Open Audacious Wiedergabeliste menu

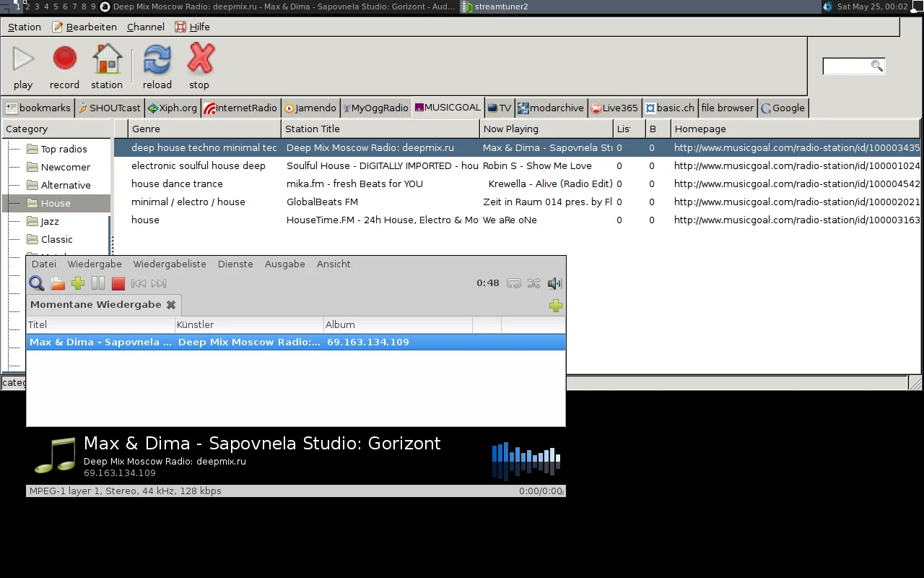tap(170, 264)
